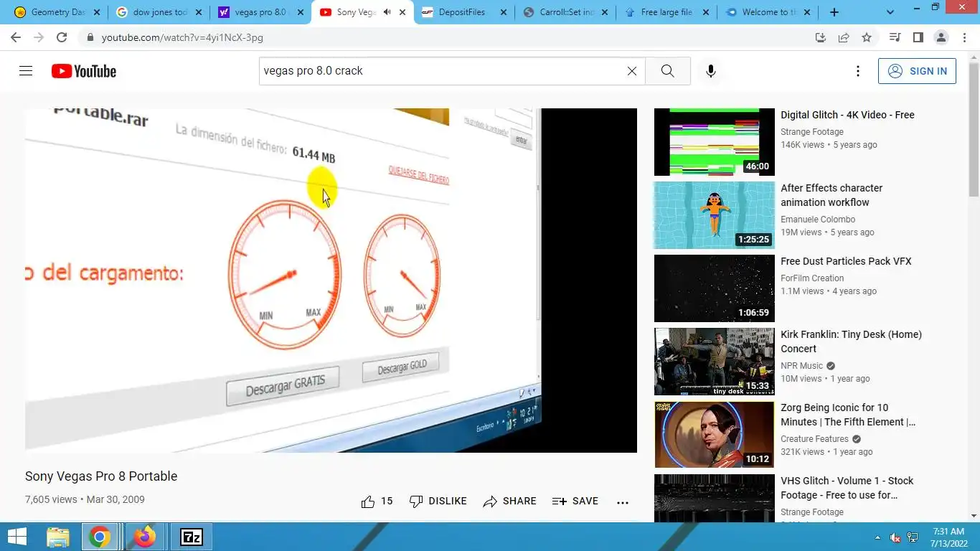Screen dimensions: 980x551
Task: Open Digital Glitch 4K video thumbnail
Action: (715, 142)
